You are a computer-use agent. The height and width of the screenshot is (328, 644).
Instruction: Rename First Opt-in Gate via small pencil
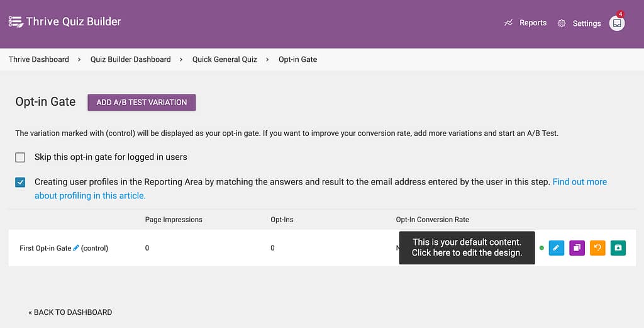tap(76, 248)
